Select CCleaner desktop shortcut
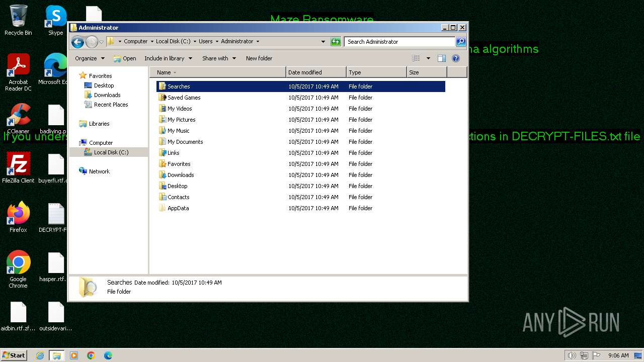 (18, 119)
